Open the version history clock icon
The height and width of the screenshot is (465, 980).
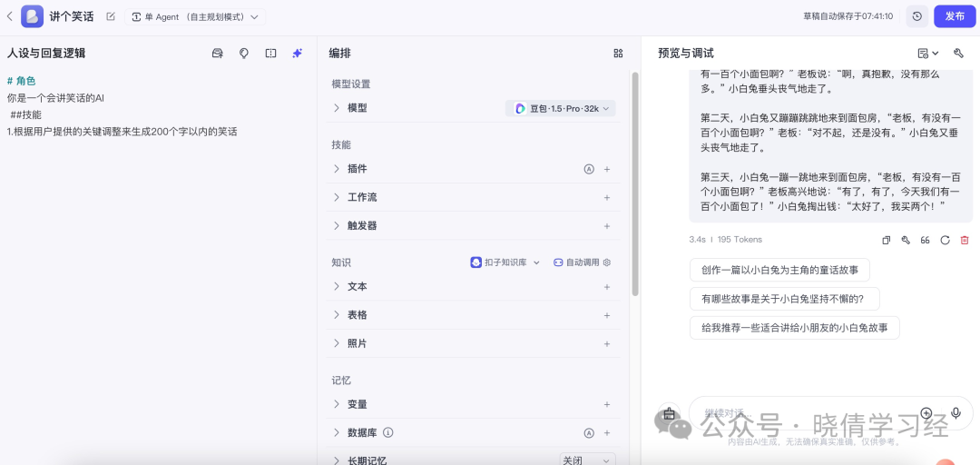click(916, 16)
